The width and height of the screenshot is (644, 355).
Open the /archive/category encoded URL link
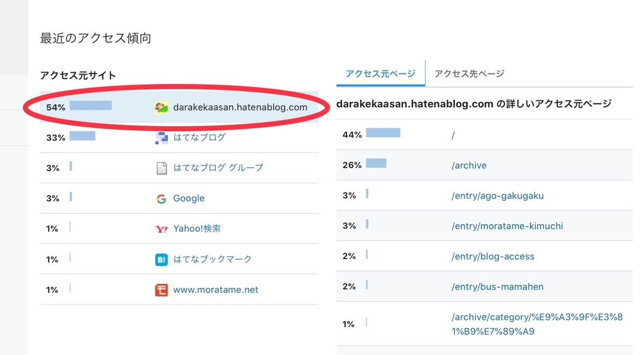(537, 324)
